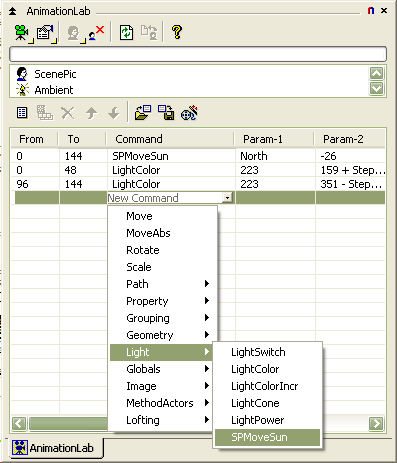Select SPMoveSun in the Light submenu

[x=267, y=437]
